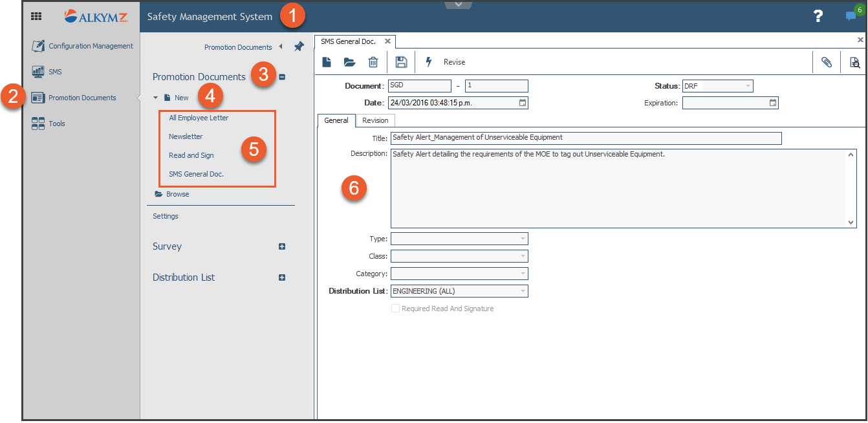The width and height of the screenshot is (868, 423).
Task: Click the lightning bolt Revise icon
Action: point(428,62)
